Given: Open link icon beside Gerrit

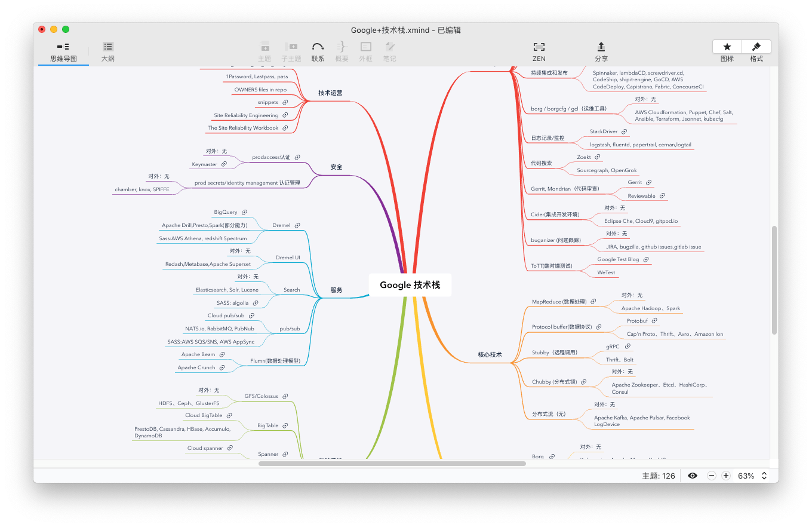Looking at the screenshot, I should click(x=649, y=182).
